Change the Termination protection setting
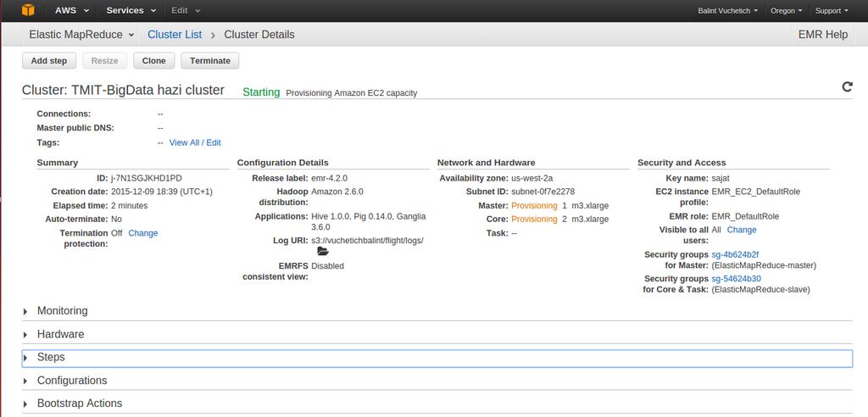This screenshot has height=417, width=868. (x=142, y=233)
